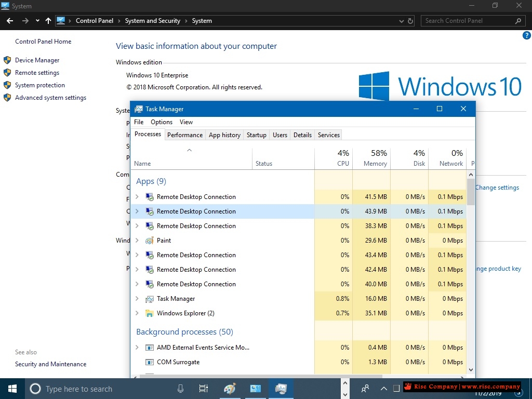Image resolution: width=532 pixels, height=399 pixels.
Task: Sort processes by CPU column
Action: pos(334,158)
